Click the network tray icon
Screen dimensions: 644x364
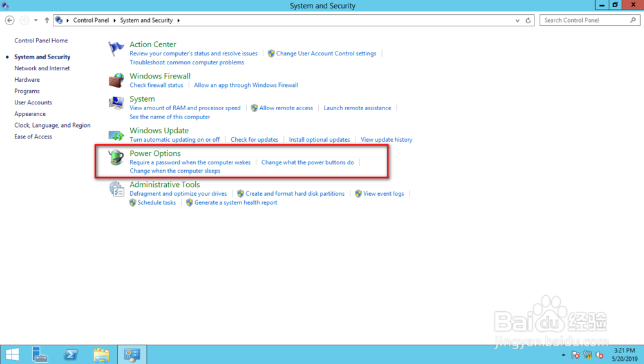587,355
